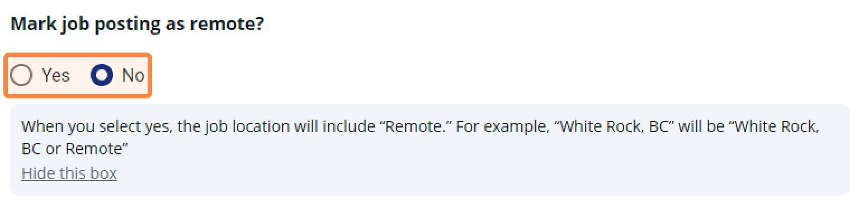
Task: Click the filled No radio circle
Action: [x=102, y=75]
